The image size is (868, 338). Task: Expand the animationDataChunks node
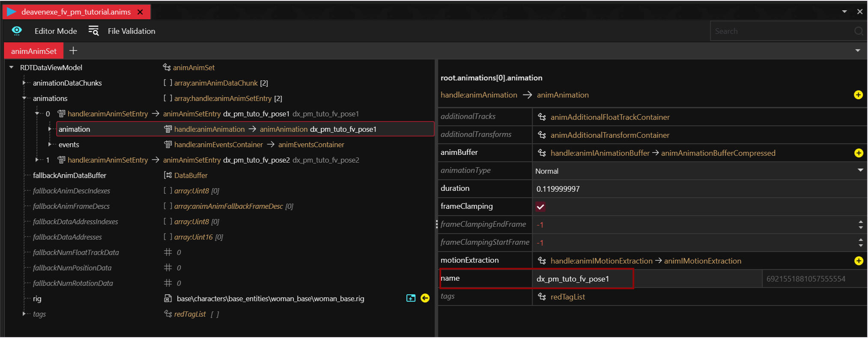click(24, 83)
